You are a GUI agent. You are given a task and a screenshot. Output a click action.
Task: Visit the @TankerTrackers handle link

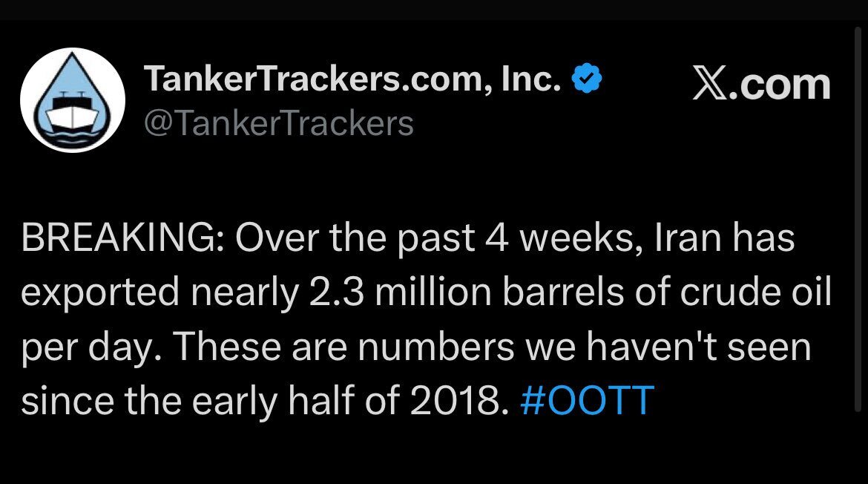click(x=277, y=122)
